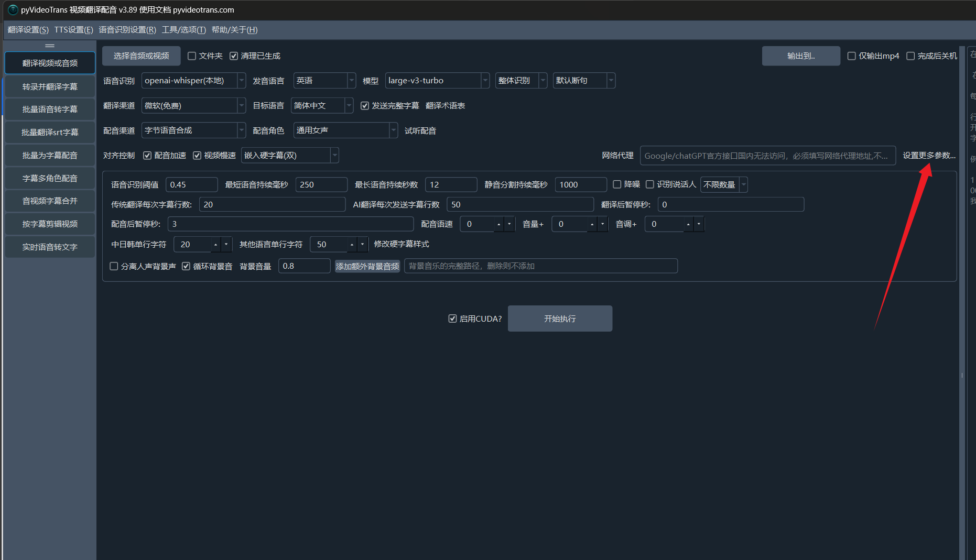The image size is (976, 560).
Task: Decrease 其他语言单行字符 count with down arrow
Action: click(362, 245)
